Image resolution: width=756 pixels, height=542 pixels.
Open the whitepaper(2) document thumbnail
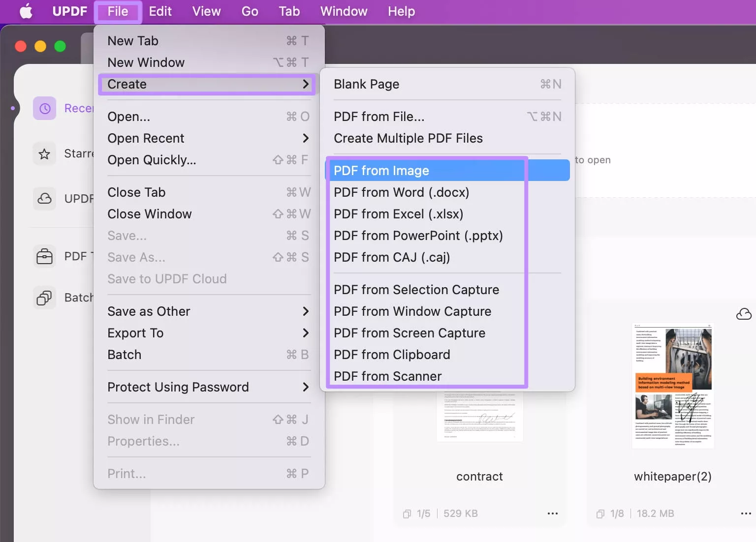(x=673, y=386)
